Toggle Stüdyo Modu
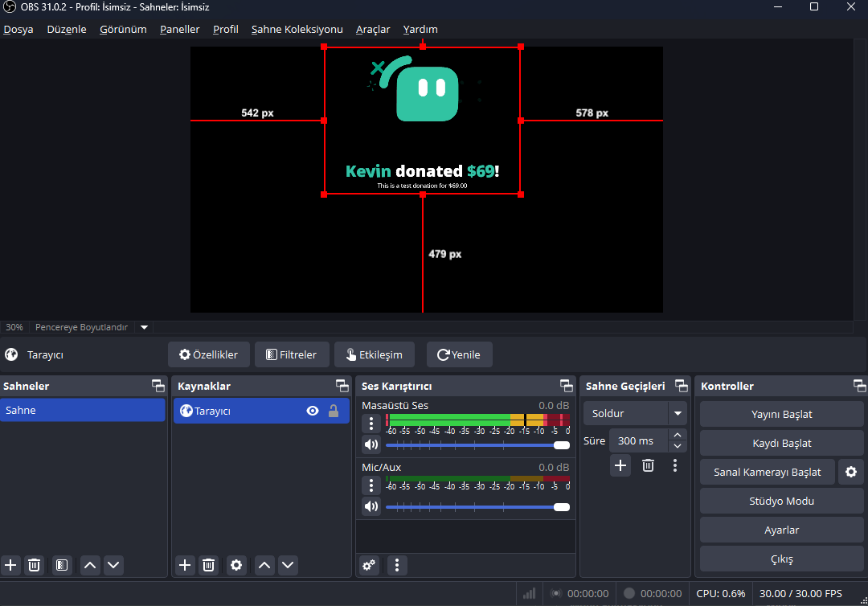Screen dimensions: 868x606 coord(782,501)
